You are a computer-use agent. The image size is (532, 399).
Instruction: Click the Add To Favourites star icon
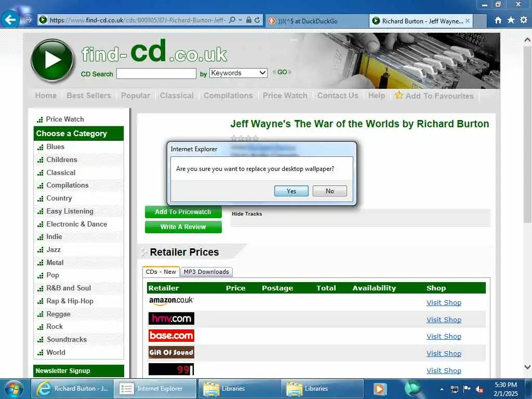pos(398,96)
